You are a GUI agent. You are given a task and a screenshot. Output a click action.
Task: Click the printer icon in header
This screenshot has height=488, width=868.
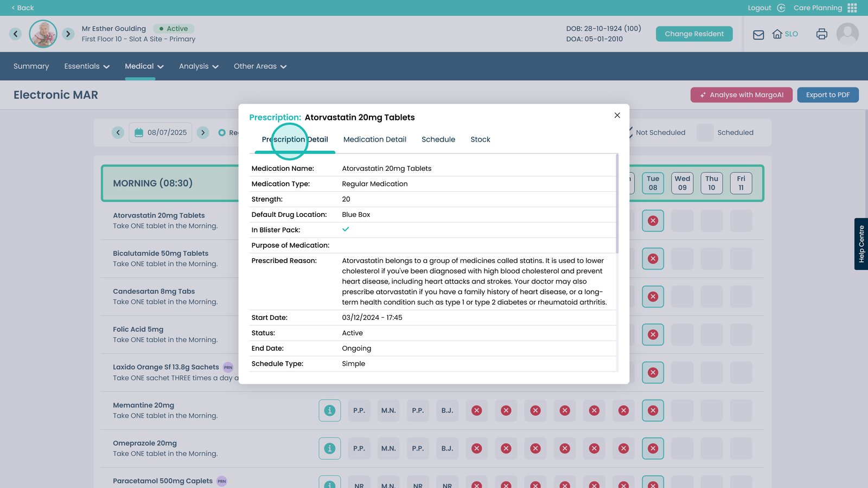821,34
